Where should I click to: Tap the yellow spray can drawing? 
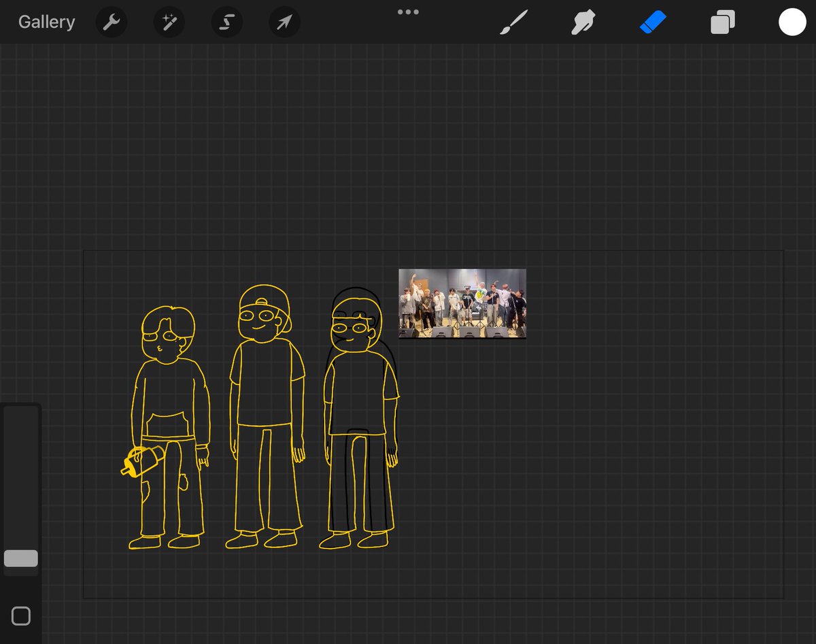coord(141,461)
